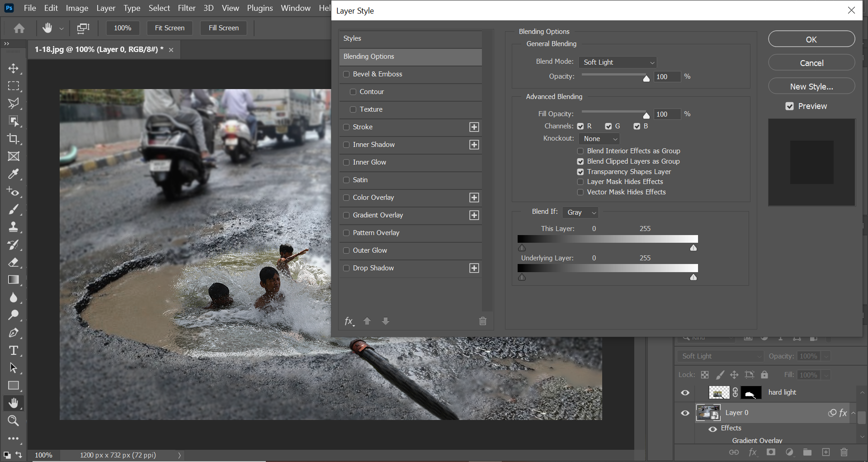Select the Crop tool
Image resolution: width=868 pixels, height=462 pixels.
coord(14,139)
